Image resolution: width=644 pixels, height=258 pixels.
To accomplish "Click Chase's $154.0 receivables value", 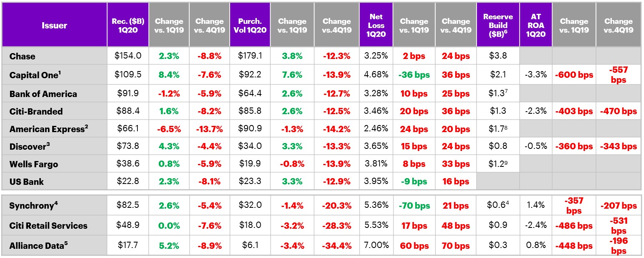I will pyautogui.click(x=128, y=56).
